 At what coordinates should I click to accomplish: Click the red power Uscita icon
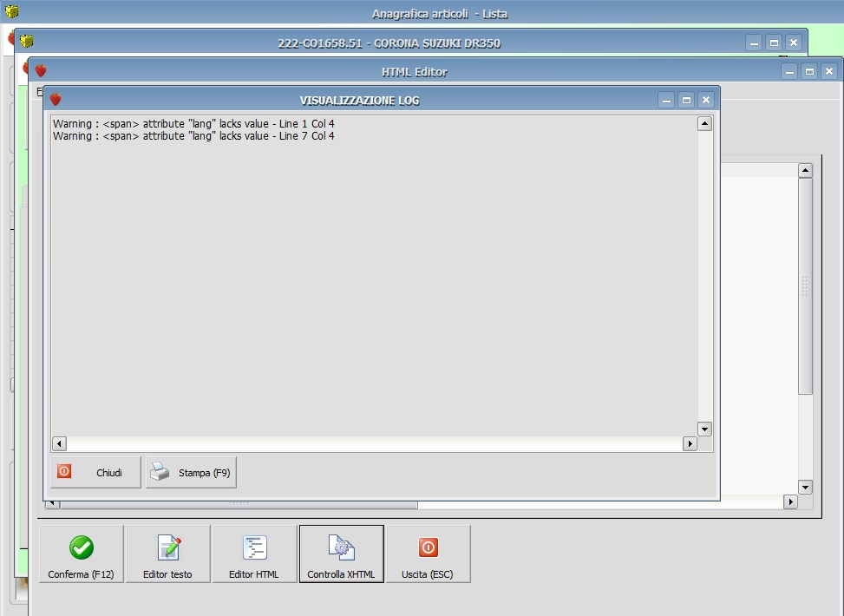pyautogui.click(x=428, y=547)
